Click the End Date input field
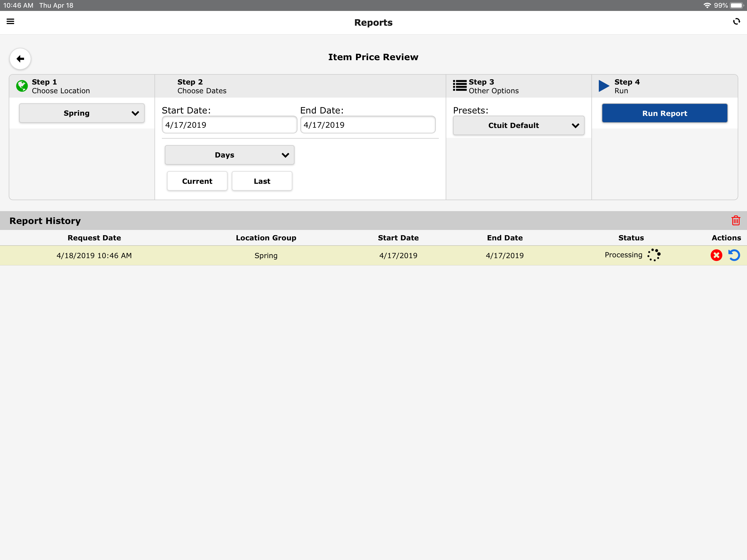 pyautogui.click(x=367, y=125)
